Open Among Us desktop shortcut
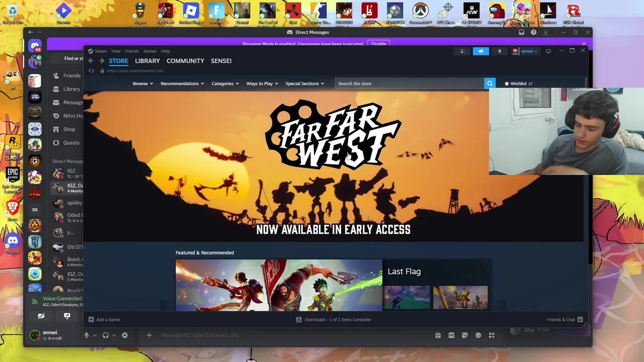644x362 pixels. click(x=497, y=14)
